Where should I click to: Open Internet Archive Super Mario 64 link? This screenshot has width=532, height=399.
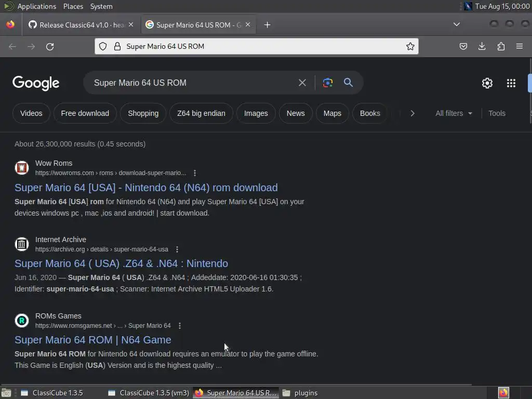coord(121,263)
